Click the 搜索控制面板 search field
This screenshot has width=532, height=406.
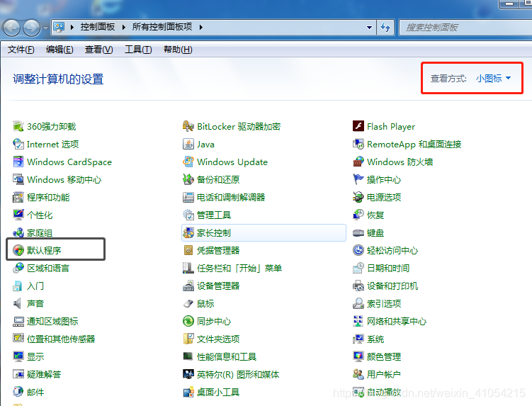point(465,28)
